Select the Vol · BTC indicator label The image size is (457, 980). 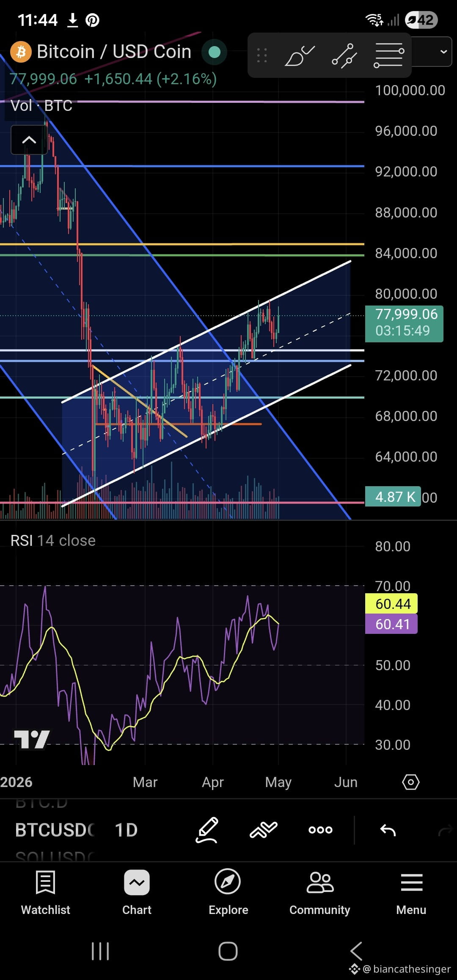pyautogui.click(x=41, y=105)
